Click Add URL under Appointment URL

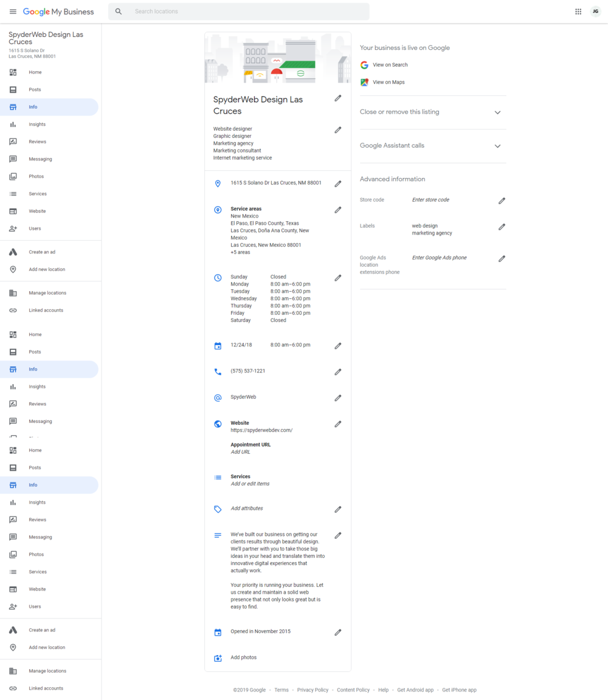(x=240, y=452)
